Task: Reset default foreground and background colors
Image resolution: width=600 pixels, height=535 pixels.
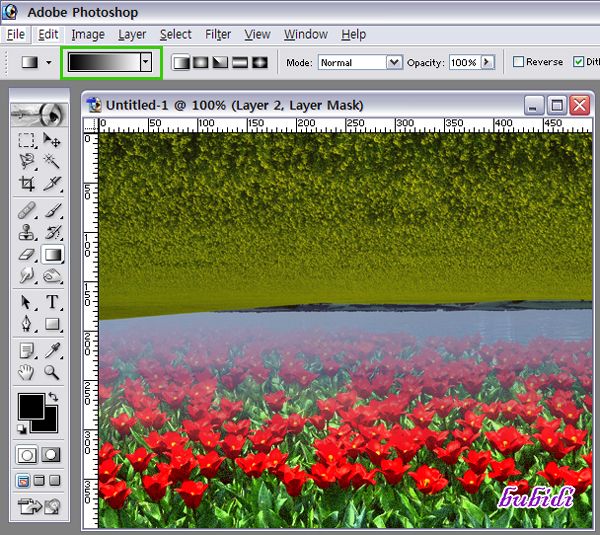Action: coord(22,429)
